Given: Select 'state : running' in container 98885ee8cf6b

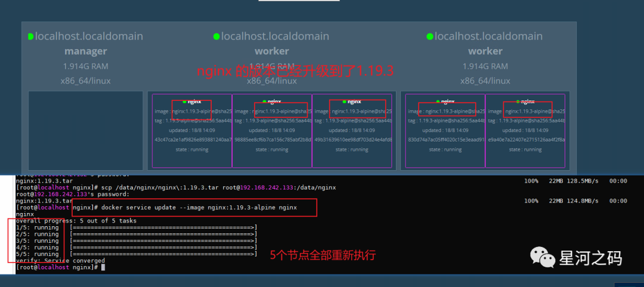Looking at the screenshot, I should point(272,150).
